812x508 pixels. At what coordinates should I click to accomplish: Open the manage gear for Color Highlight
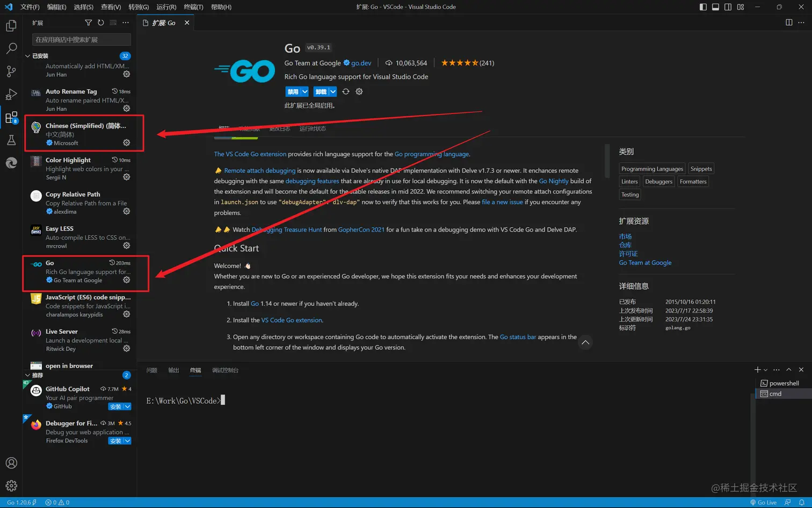[126, 177]
